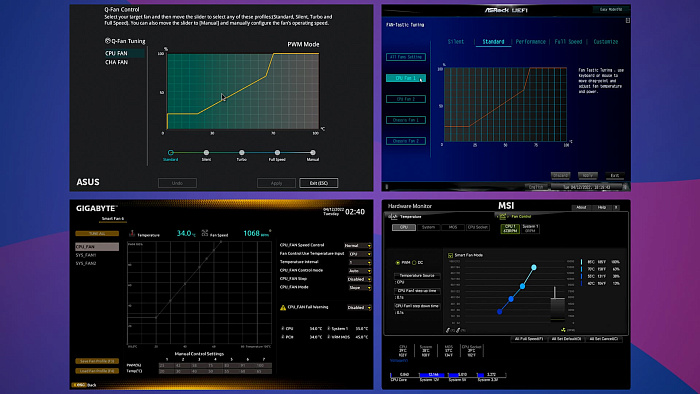Click the Gigabyte thermometer Temperature icon
The height and width of the screenshot is (394, 700).
click(x=132, y=233)
